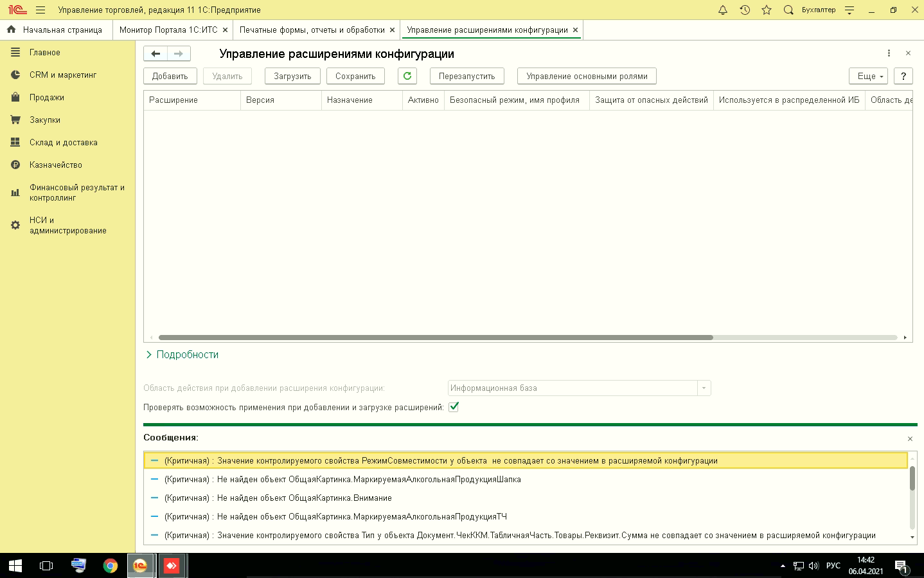Open the search magnifier icon

coord(788,10)
